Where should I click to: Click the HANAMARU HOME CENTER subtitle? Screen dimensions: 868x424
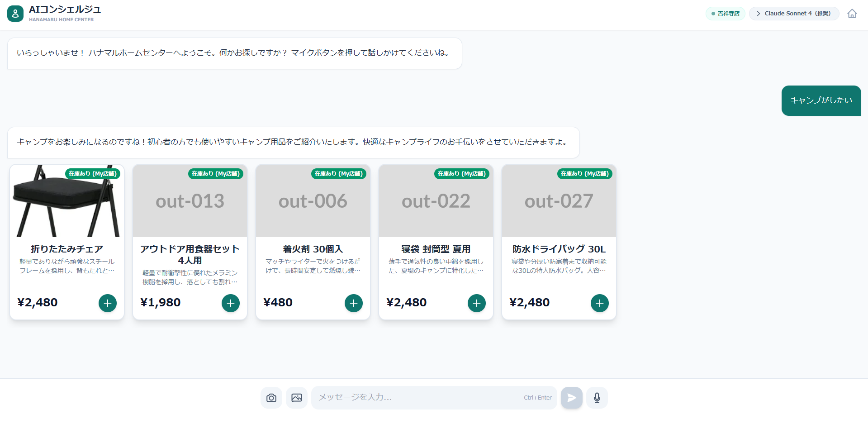[62, 19]
